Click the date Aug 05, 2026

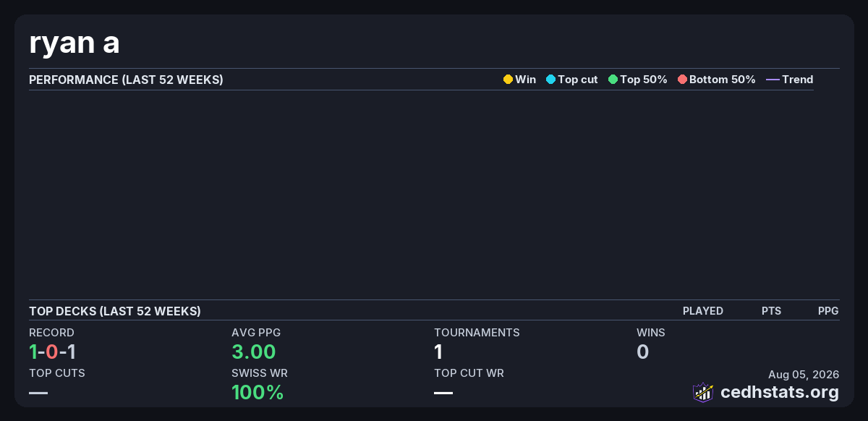pyautogui.click(x=804, y=375)
